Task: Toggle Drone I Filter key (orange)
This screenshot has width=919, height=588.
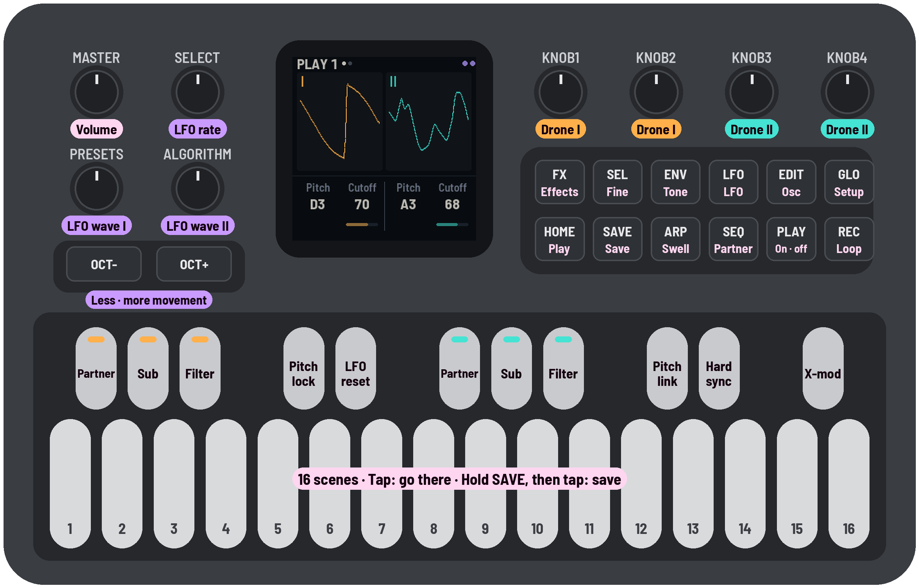Action: (200, 368)
